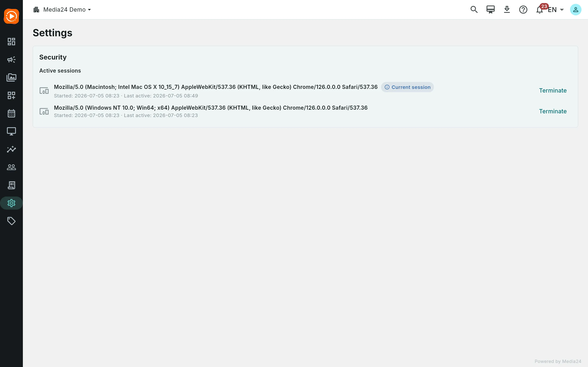This screenshot has width=588, height=367.
Task: Terminate the Macintosh current session
Action: coord(553,91)
